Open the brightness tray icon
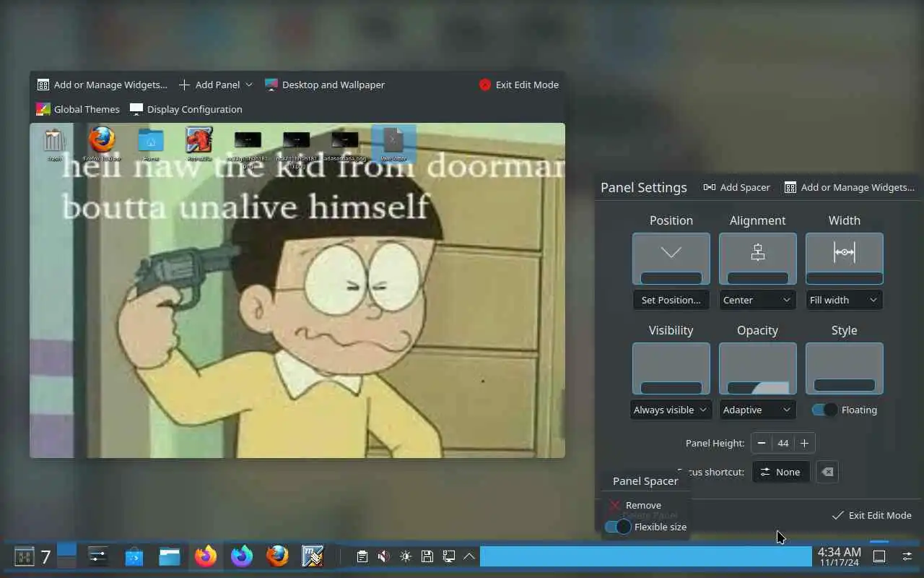This screenshot has width=924, height=578. click(406, 556)
